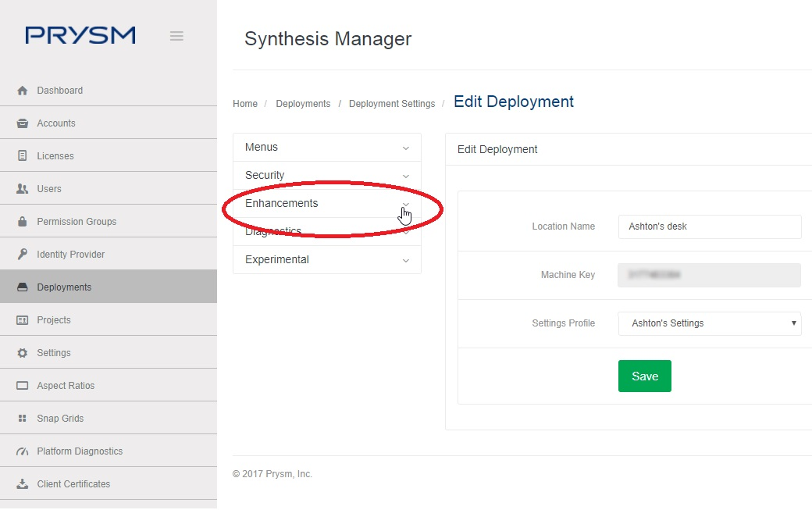Click the 2017 Prysm, Inc. copyright text

272,474
